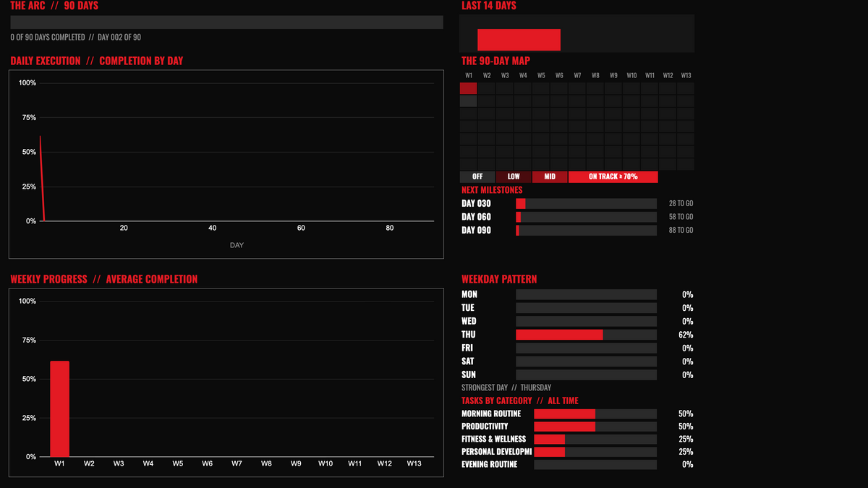Click the 62% value for Thursday

point(686,335)
